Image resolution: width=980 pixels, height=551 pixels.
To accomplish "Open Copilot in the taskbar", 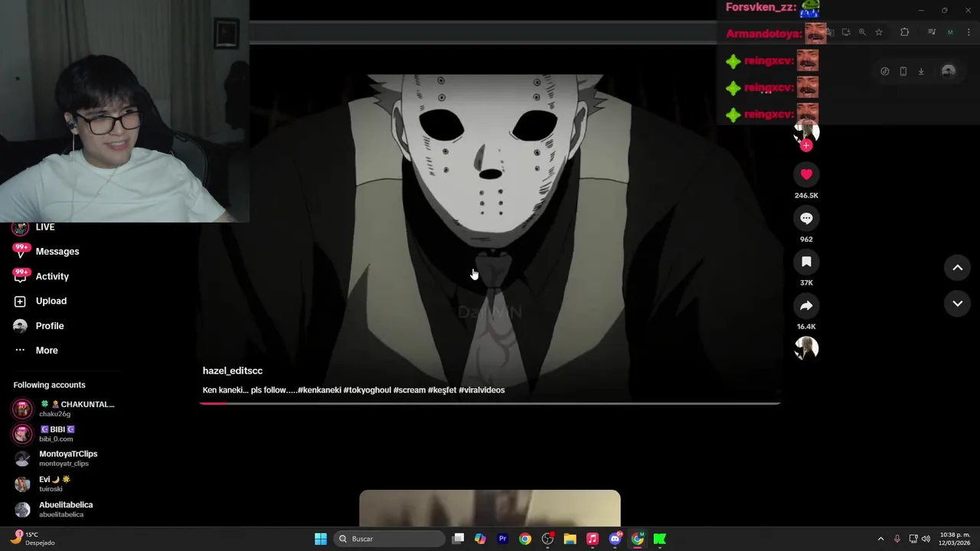I will [x=480, y=539].
